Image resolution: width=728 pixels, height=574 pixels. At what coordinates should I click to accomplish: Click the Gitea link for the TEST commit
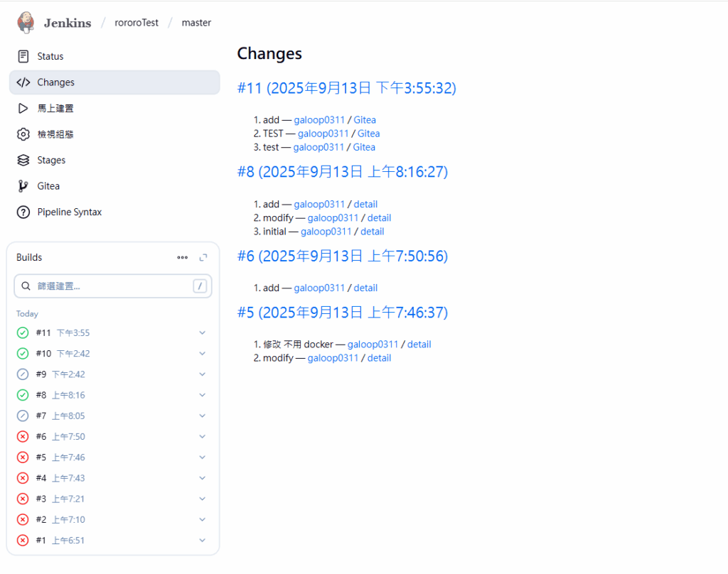pyautogui.click(x=368, y=134)
